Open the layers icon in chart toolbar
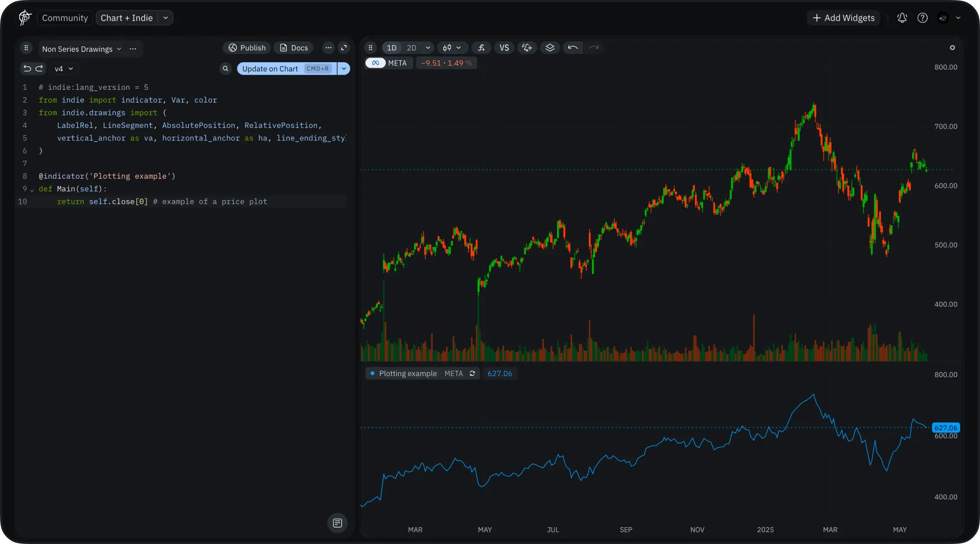Screen dimensions: 980x544 click(x=550, y=48)
